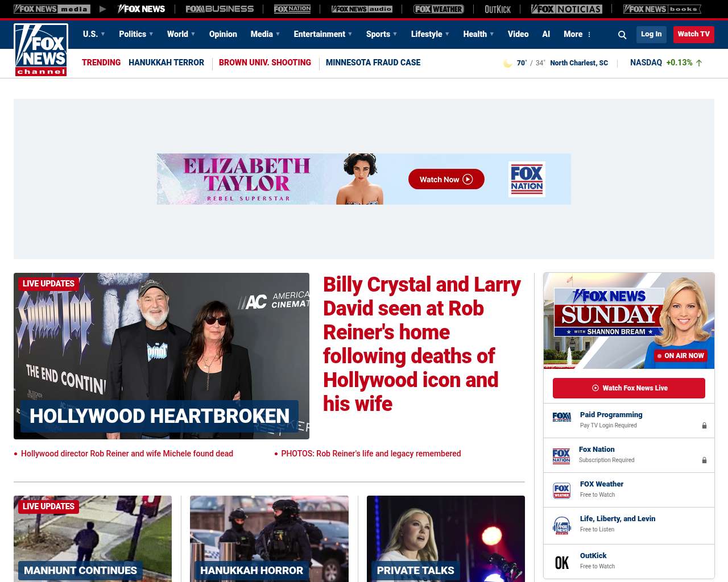The width and height of the screenshot is (728, 582).
Task: Click the OutKick OK icon in sidebar
Action: coord(562,563)
